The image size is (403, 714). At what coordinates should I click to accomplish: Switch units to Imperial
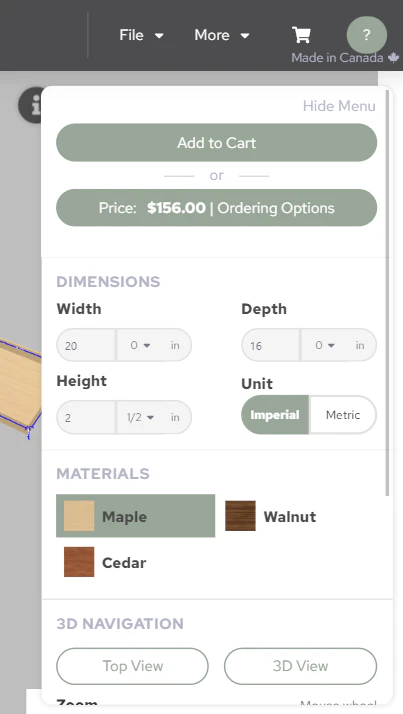click(275, 415)
